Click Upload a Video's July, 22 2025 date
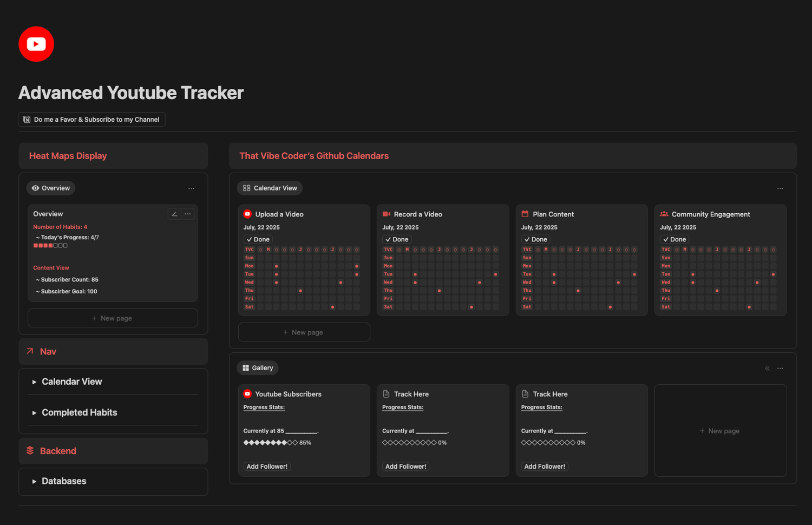This screenshot has width=812, height=525. pos(261,227)
